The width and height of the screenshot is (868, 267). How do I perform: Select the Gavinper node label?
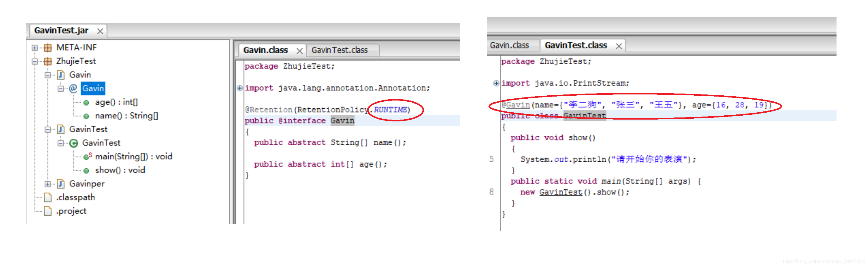tap(87, 184)
